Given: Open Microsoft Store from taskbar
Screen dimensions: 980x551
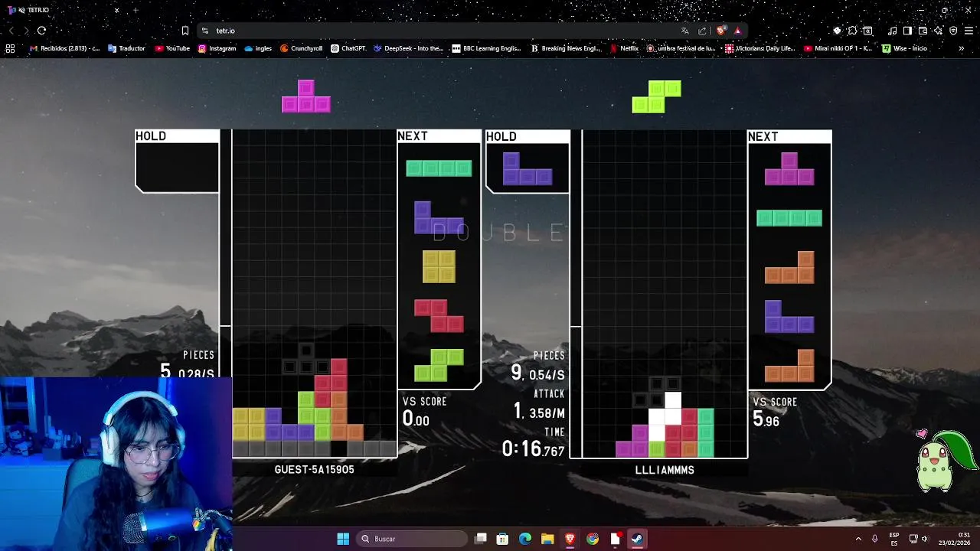Looking at the screenshot, I should tap(502, 539).
